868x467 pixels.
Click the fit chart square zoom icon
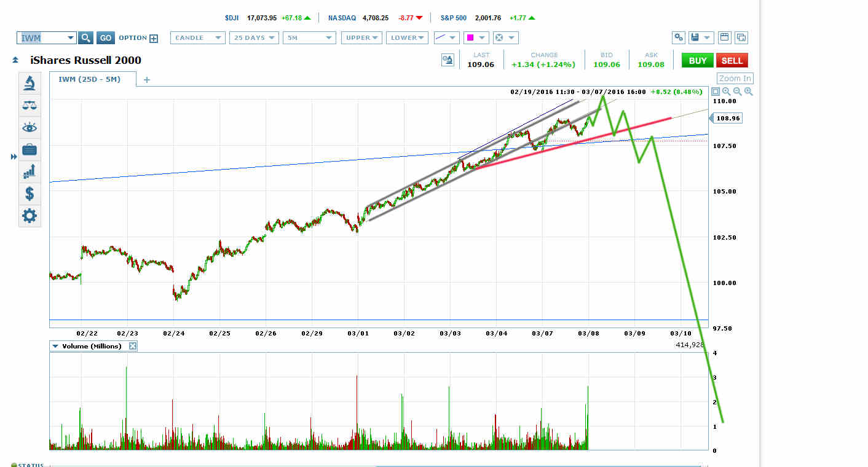pyautogui.click(x=716, y=92)
